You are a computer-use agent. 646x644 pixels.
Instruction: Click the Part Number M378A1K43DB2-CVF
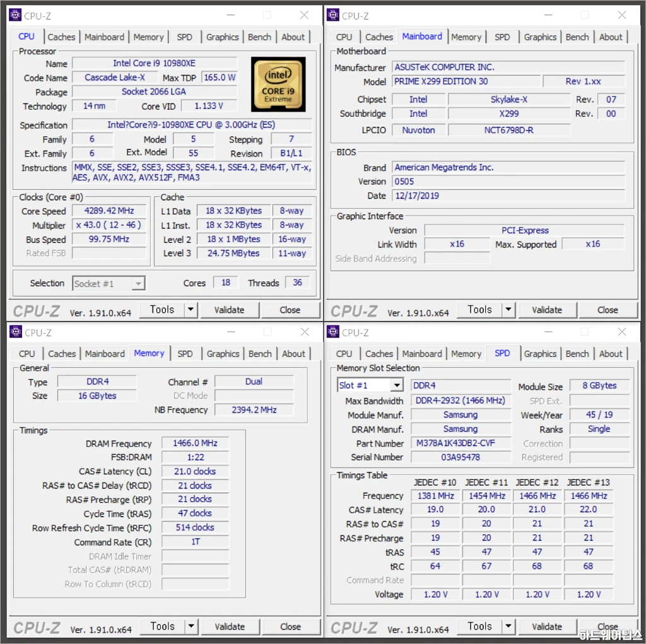461,443
